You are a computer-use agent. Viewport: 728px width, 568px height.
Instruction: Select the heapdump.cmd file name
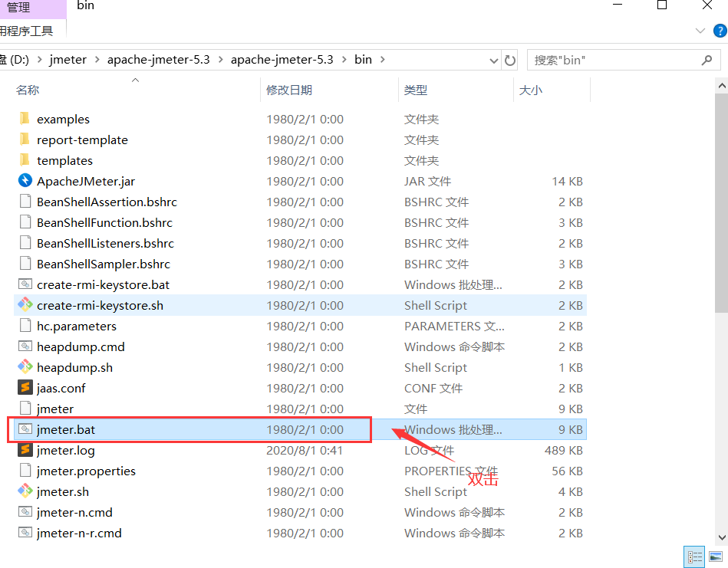pyautogui.click(x=81, y=346)
